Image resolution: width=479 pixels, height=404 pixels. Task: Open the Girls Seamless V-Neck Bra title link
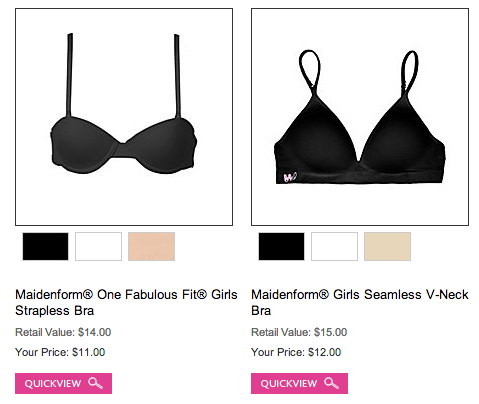[360, 302]
